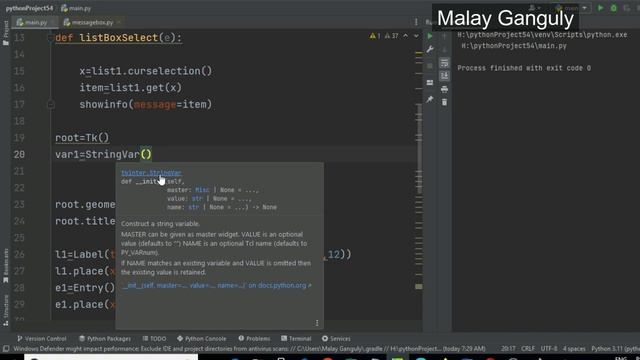The width and height of the screenshot is (640, 360).
Task: Open the editor tabs options menu
Action: pyautogui.click(x=416, y=22)
